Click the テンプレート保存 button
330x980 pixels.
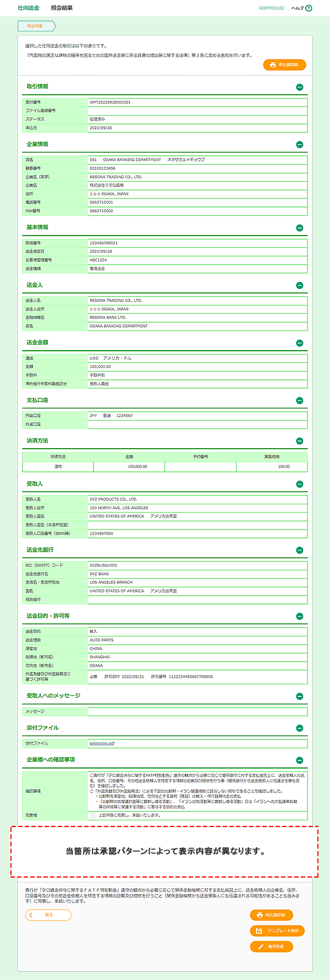tap(277, 931)
